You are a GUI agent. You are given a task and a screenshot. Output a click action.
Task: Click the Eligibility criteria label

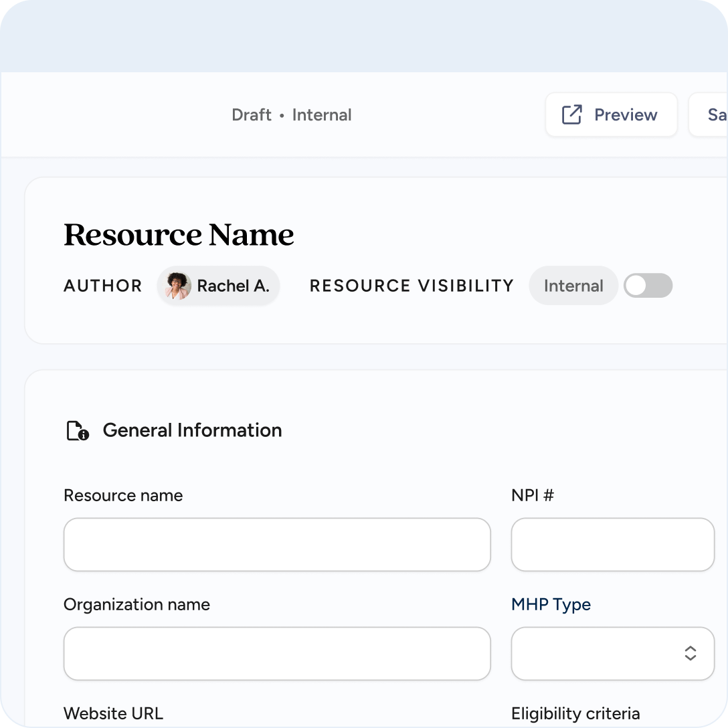575,713
